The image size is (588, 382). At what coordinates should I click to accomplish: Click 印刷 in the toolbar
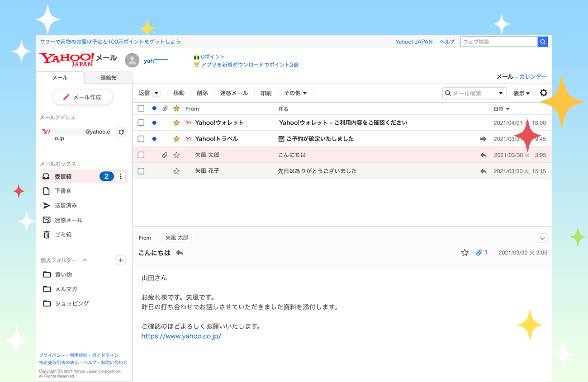(266, 93)
